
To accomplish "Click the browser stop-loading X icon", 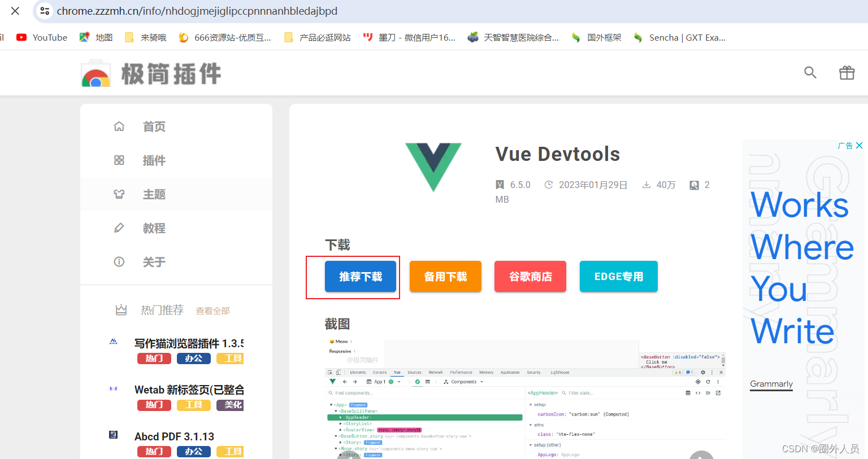I will tap(15, 11).
